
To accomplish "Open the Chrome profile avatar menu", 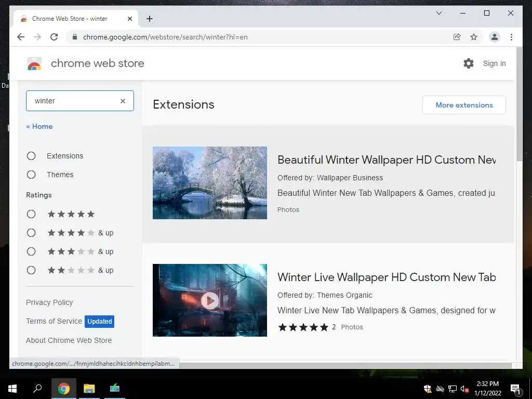I will 495,37.
